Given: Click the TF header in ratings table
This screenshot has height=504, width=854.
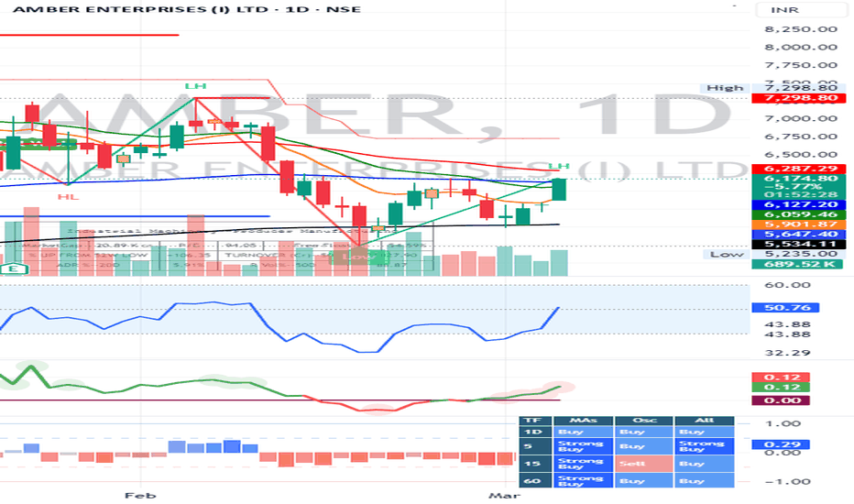Looking at the screenshot, I should (535, 421).
